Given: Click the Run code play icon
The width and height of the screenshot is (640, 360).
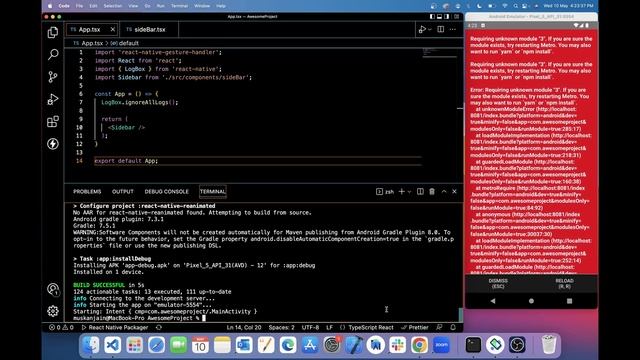Looking at the screenshot, I should [x=422, y=29].
